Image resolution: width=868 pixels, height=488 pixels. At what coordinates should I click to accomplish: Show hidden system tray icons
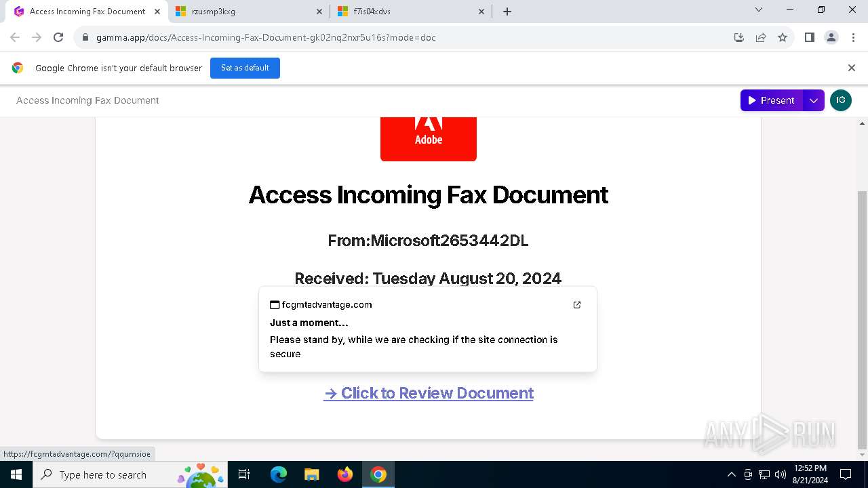pos(731,474)
